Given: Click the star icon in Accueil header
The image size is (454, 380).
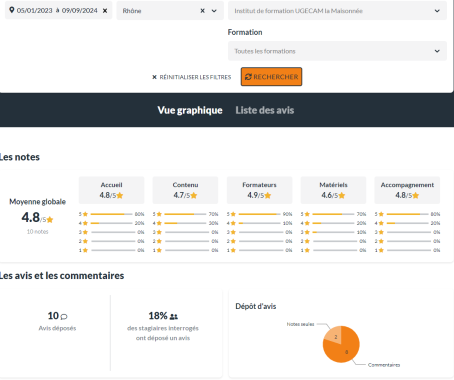Looking at the screenshot, I should pos(120,195).
